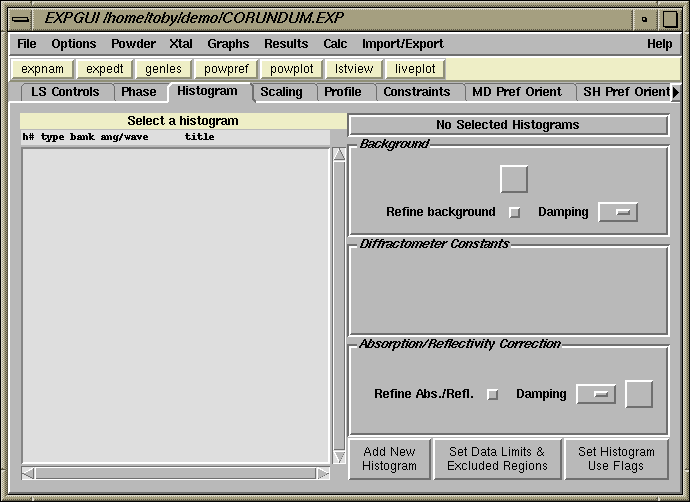690x502 pixels.
Task: Click Set Histogram Use Flags button
Action: tap(616, 459)
